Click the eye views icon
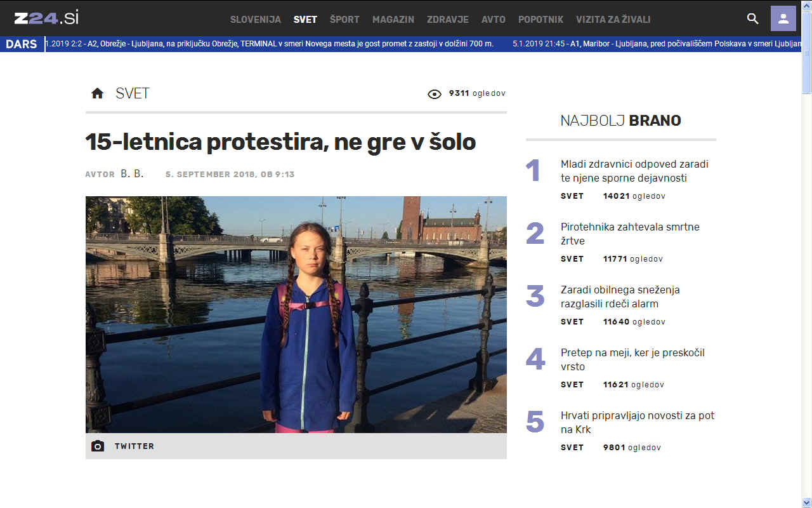 (435, 94)
